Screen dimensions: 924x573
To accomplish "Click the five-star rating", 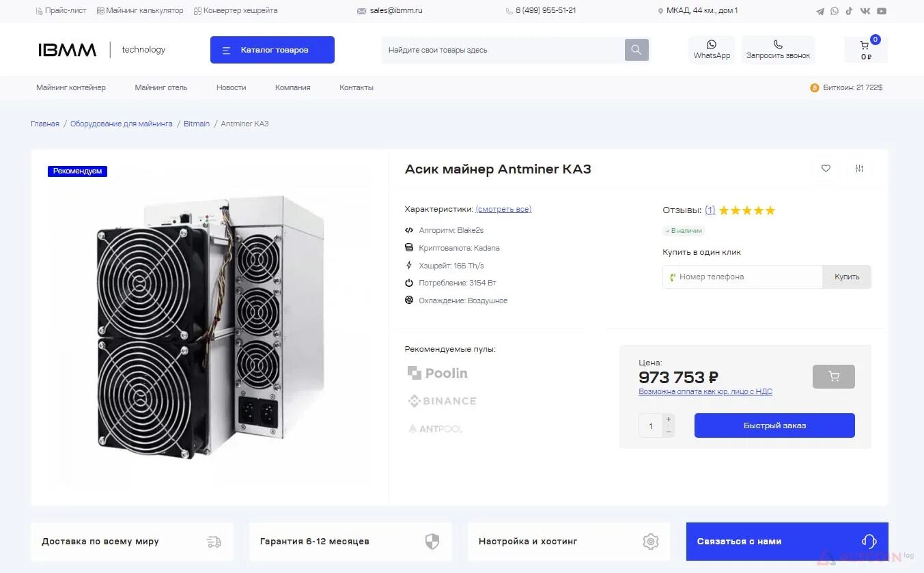I will pyautogui.click(x=746, y=210).
